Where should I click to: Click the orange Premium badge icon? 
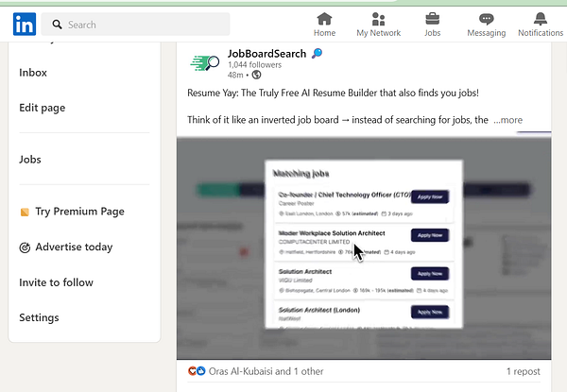pyautogui.click(x=25, y=212)
